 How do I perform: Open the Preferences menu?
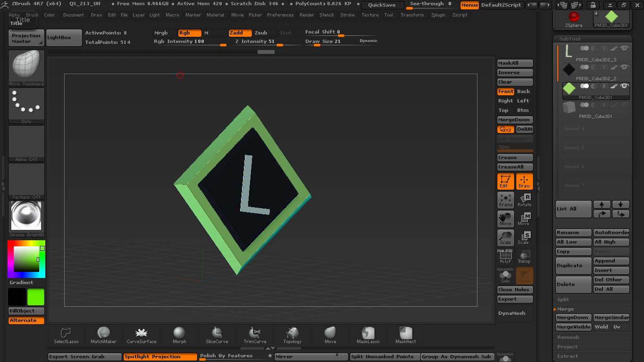(x=280, y=15)
